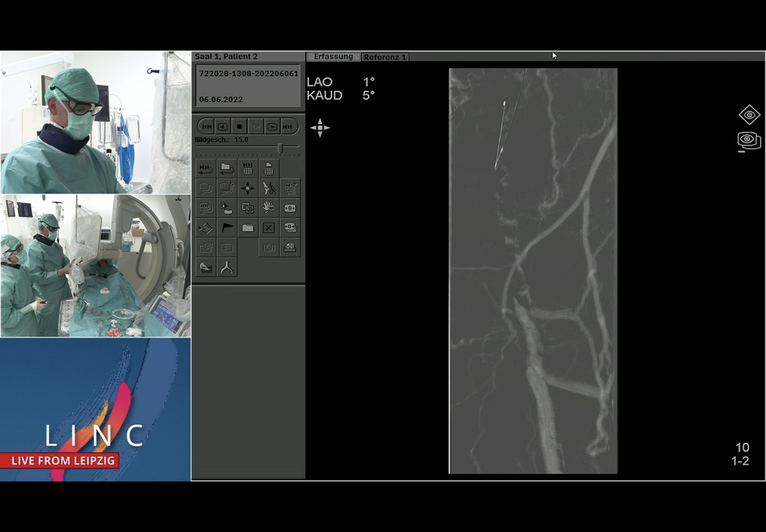Toggle the stacked eye overlay icon
Image resolution: width=766 pixels, height=532 pixels.
pos(749,140)
